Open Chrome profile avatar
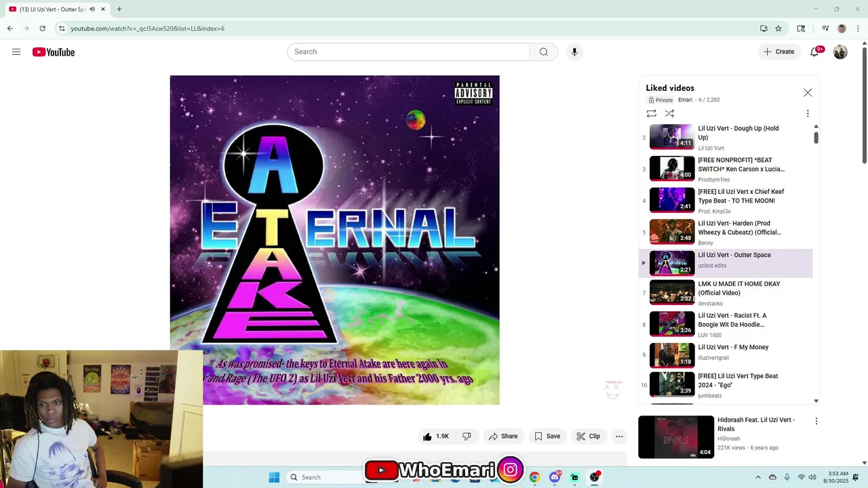868x488 pixels. point(842,28)
